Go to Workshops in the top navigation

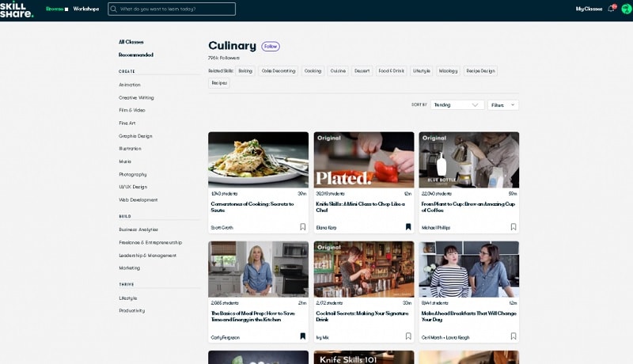[x=86, y=9]
